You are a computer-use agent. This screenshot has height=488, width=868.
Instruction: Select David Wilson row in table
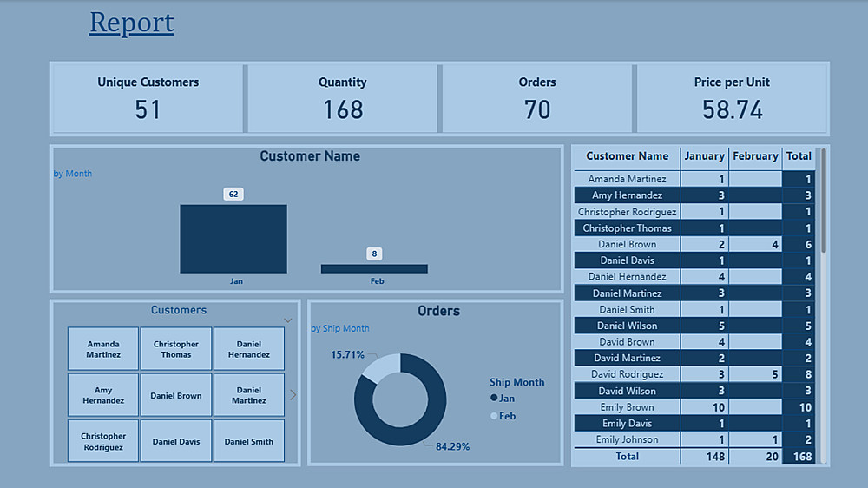point(694,391)
